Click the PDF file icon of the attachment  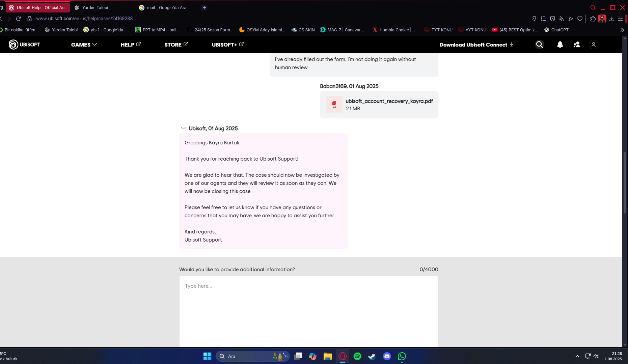[x=334, y=105]
